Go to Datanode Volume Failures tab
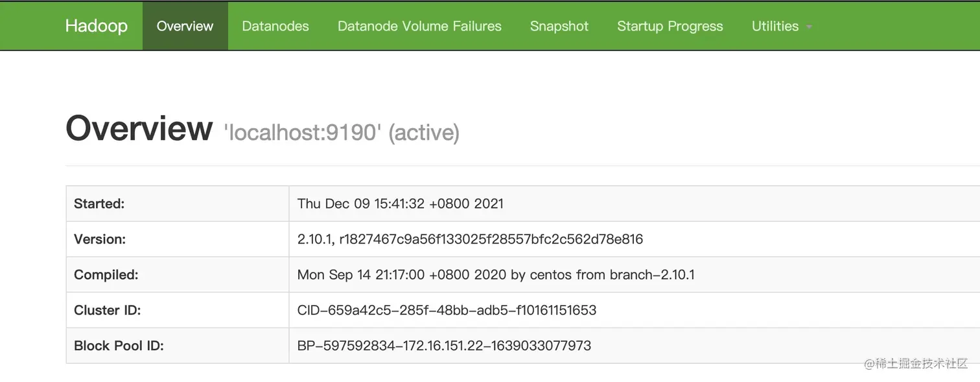The height and width of the screenshot is (382, 980). 419,26
